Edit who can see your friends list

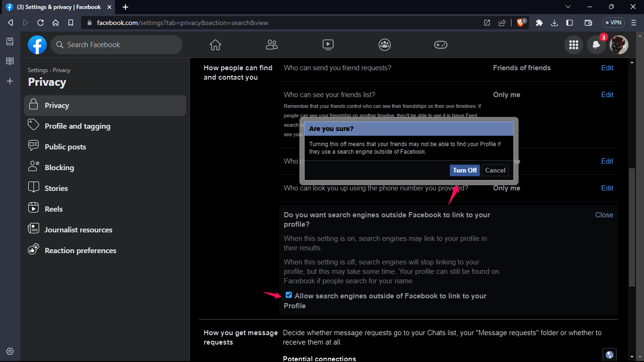tap(607, 95)
